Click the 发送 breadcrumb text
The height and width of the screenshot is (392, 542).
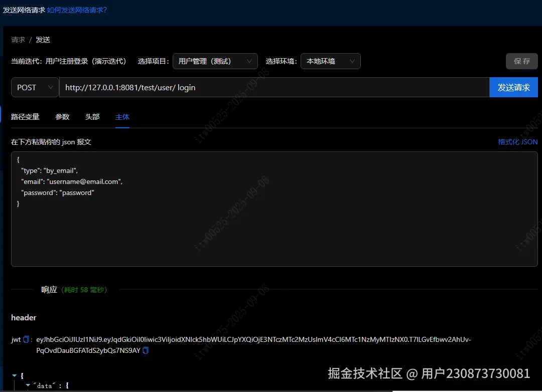pyautogui.click(x=43, y=40)
